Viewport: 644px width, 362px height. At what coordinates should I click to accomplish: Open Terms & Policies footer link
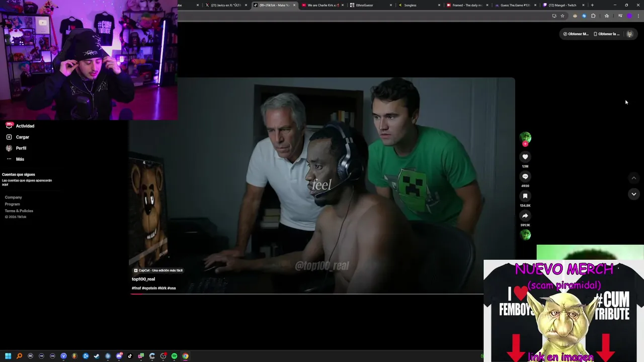tap(19, 211)
